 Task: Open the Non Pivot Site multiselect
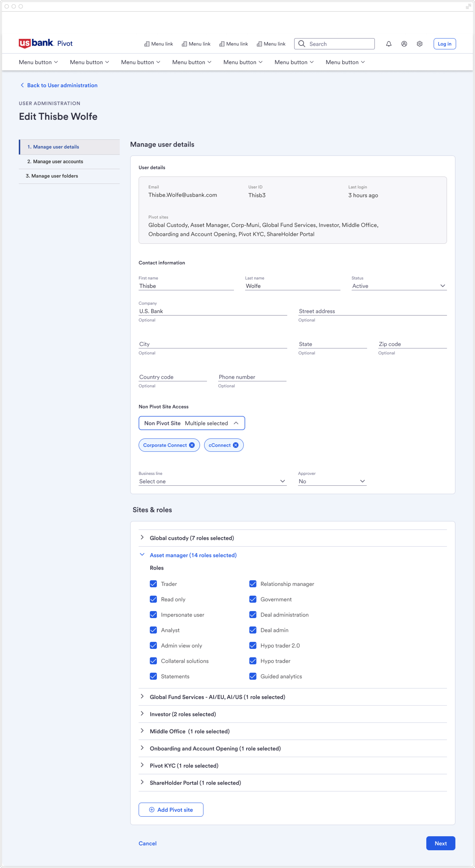click(x=192, y=423)
